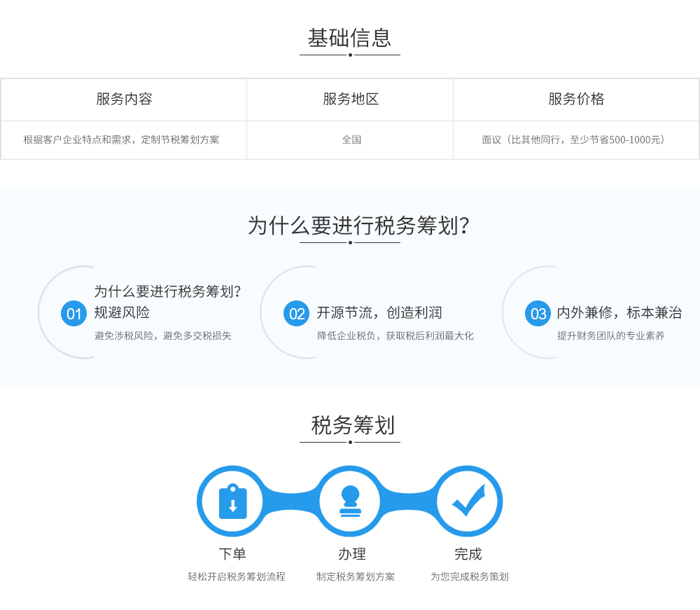Select the blue seal stamp graphic
Viewport: 700px width, 610px height.
click(x=350, y=501)
